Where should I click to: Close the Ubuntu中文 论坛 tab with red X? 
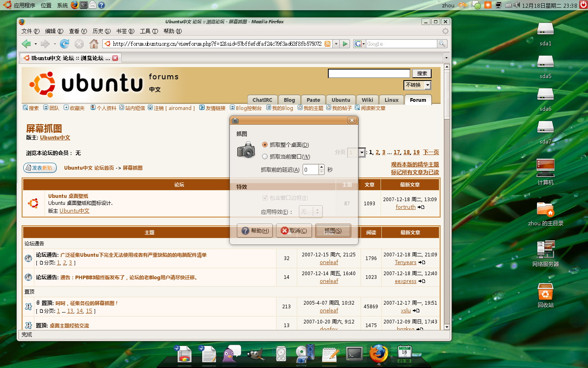(115, 58)
